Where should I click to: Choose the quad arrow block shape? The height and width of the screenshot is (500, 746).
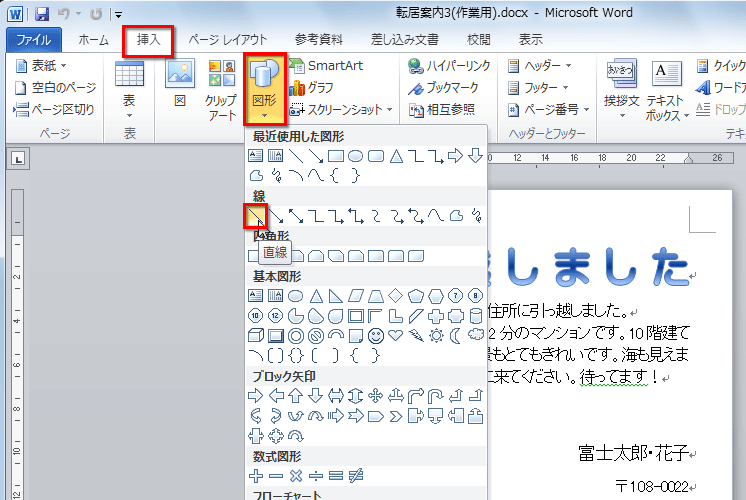[x=376, y=396]
